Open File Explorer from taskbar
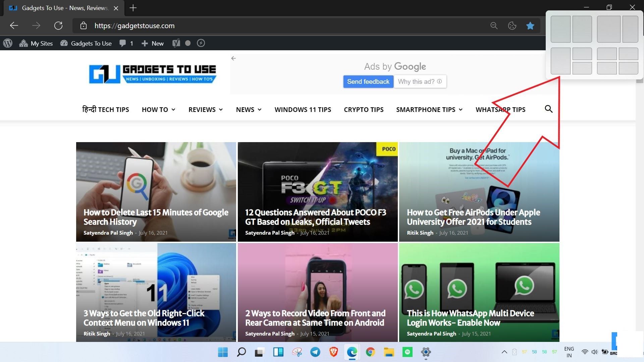This screenshot has height=362, width=644. (389, 352)
